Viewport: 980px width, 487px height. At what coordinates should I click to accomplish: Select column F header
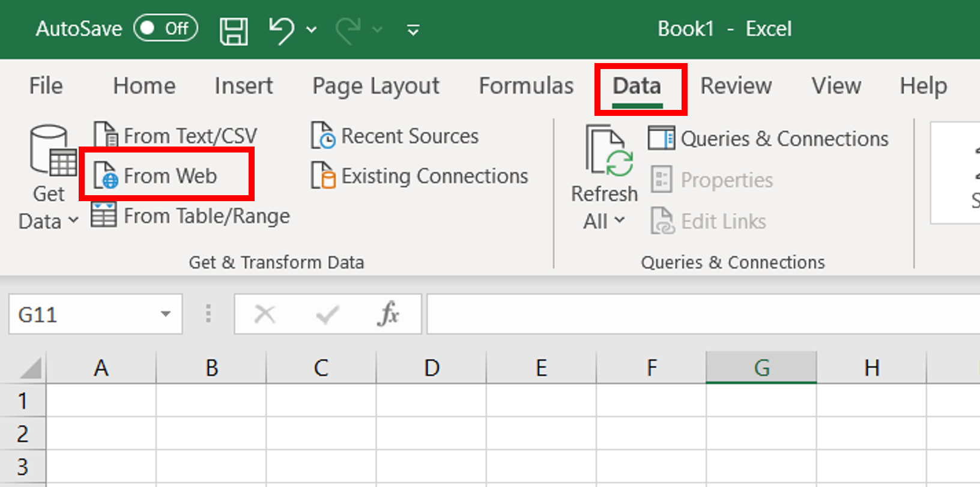click(652, 368)
